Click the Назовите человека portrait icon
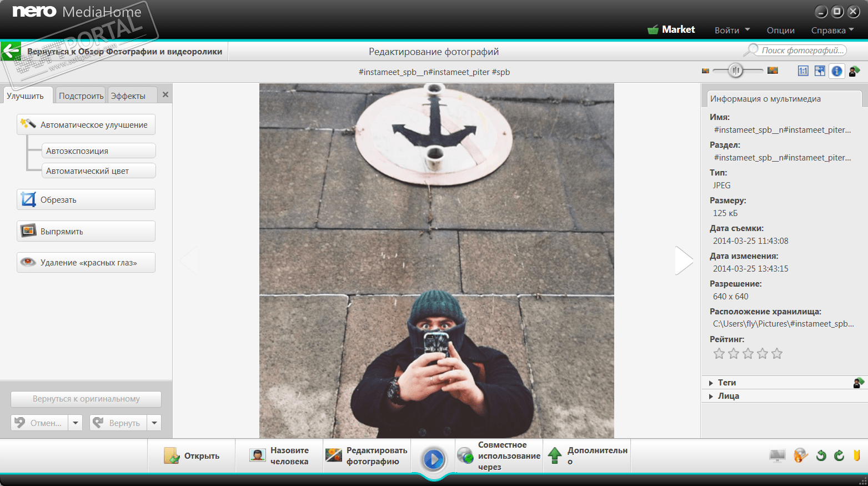Viewport: 868px width, 486px height. point(257,455)
